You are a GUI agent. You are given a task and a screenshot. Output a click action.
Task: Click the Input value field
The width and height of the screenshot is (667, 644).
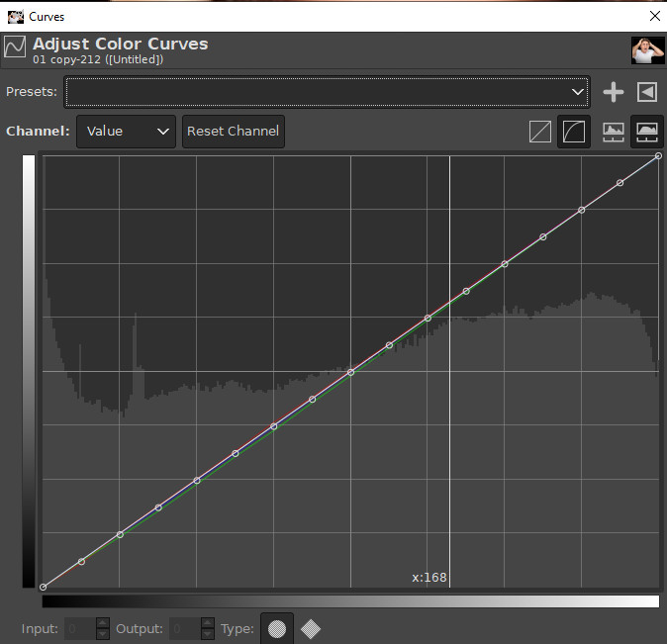[80, 629]
